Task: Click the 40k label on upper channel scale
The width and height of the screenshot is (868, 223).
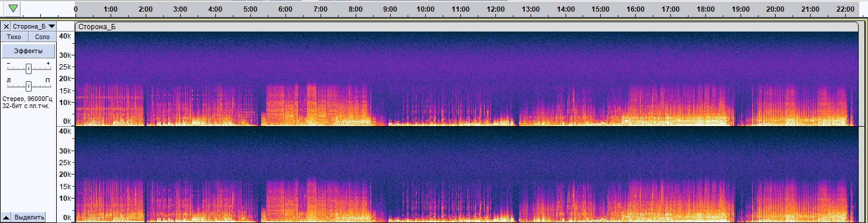Action: (x=66, y=36)
